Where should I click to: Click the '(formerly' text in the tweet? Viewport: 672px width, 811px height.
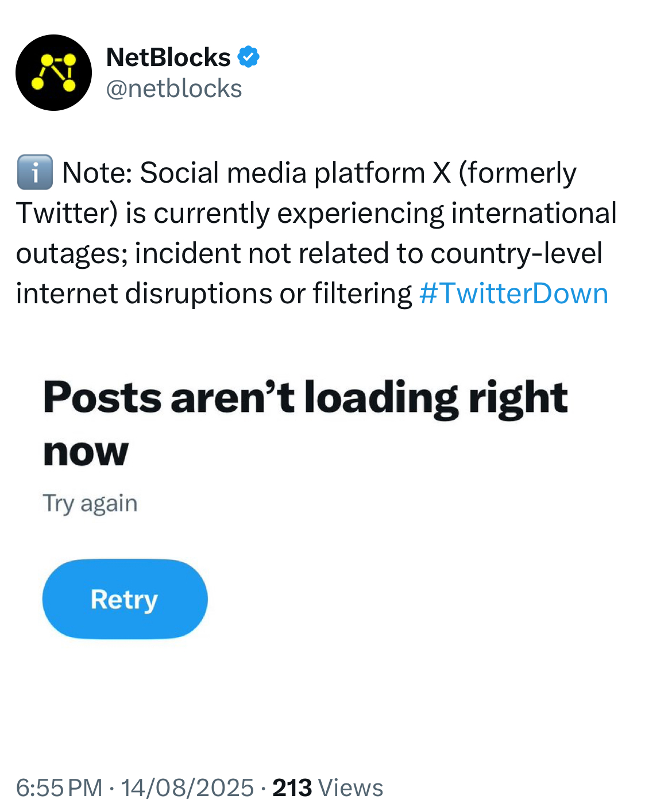pyautogui.click(x=517, y=173)
